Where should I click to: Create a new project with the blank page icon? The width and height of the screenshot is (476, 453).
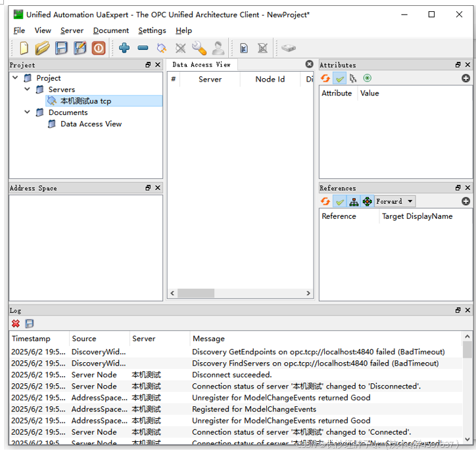(x=24, y=48)
